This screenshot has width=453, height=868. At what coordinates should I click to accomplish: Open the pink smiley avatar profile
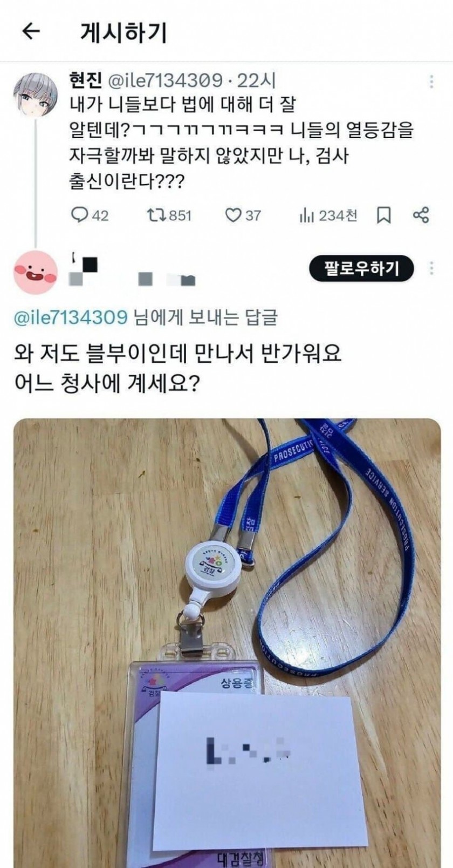pos(36,272)
